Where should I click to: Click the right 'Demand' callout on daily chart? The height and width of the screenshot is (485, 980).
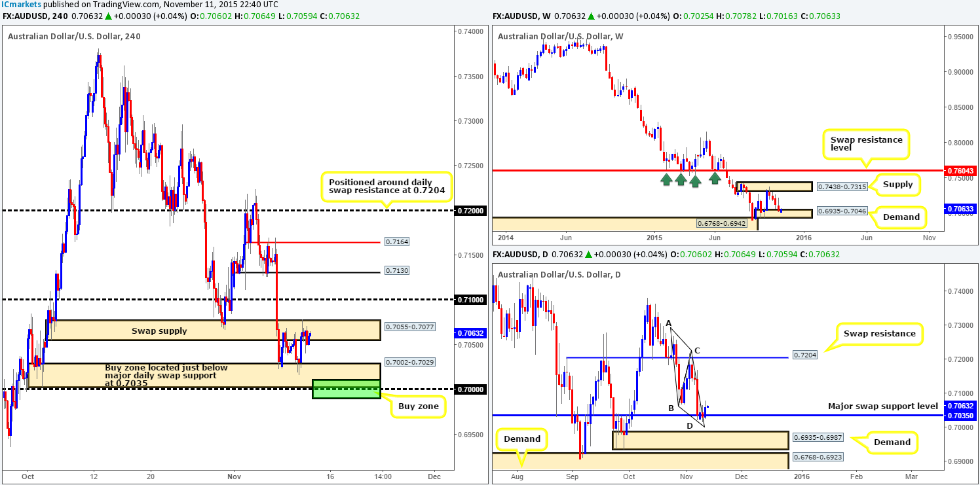pos(891,442)
